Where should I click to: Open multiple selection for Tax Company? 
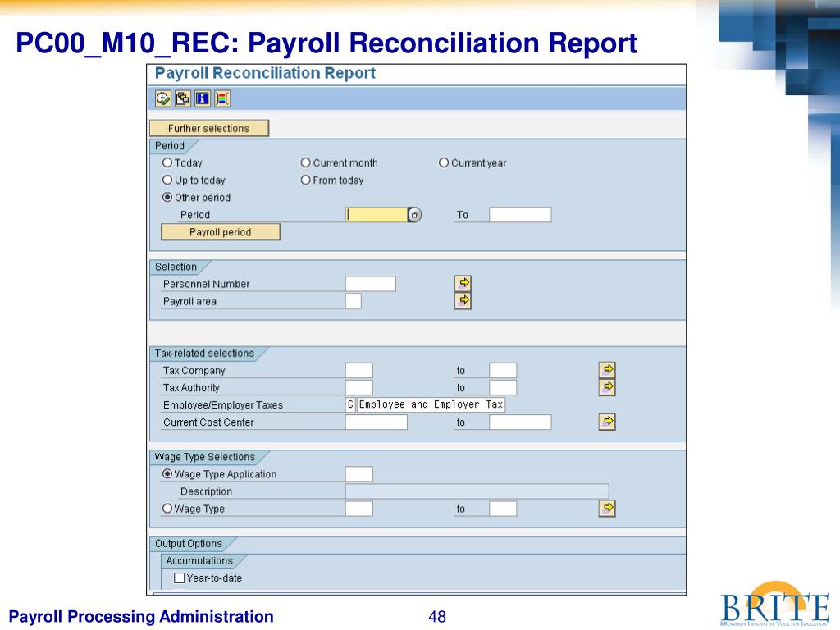(607, 370)
